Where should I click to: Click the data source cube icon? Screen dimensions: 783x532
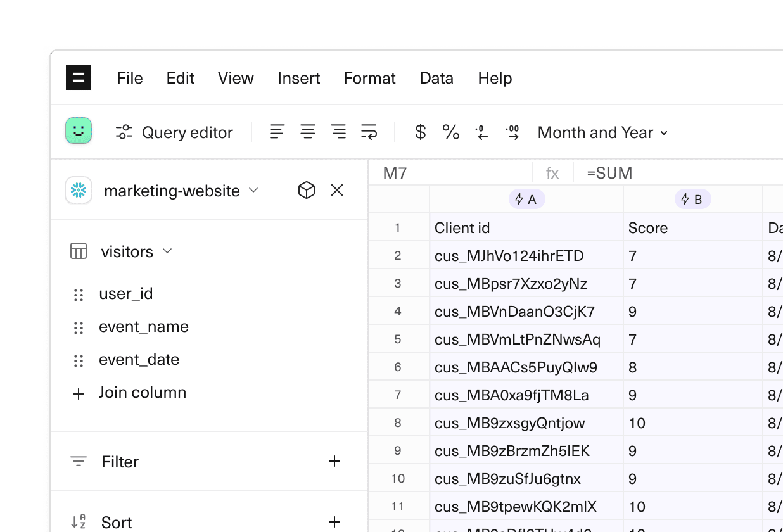[306, 190]
